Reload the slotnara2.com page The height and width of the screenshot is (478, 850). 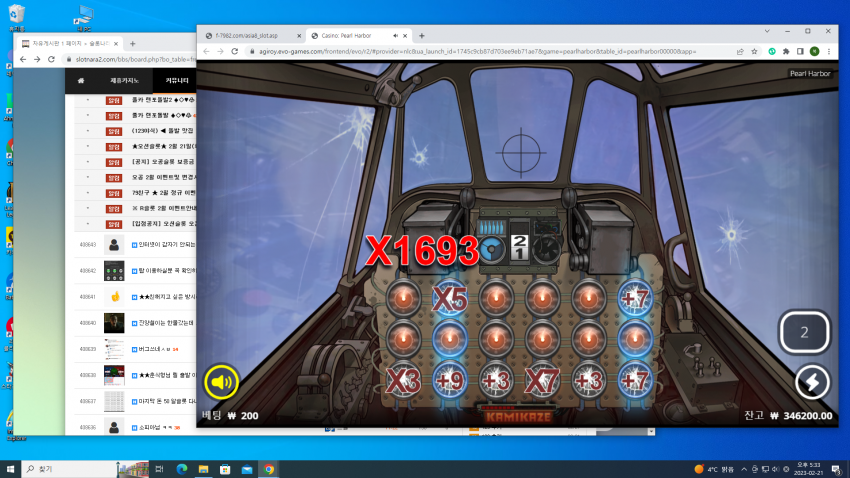coord(51,59)
